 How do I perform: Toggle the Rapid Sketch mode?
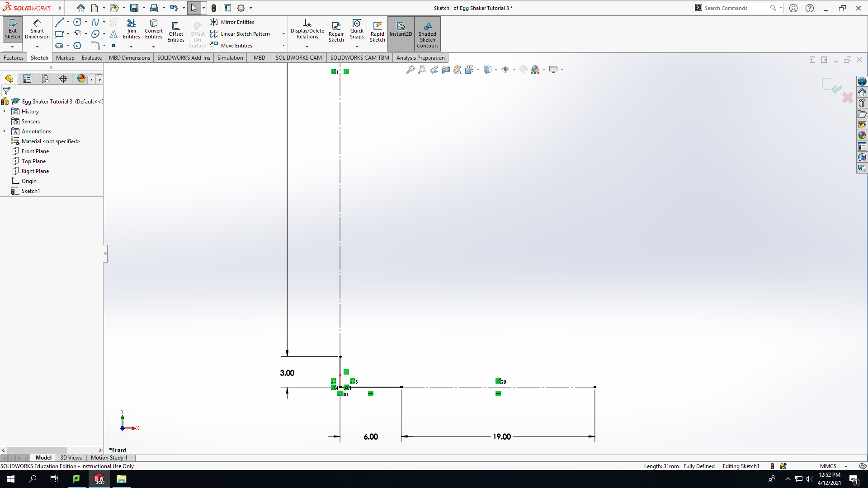pyautogui.click(x=377, y=32)
